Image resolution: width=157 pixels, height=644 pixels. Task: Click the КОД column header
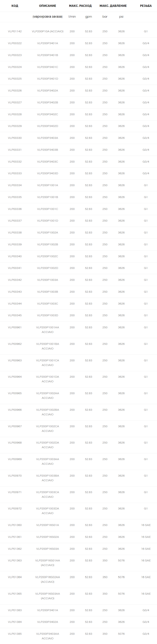[15, 6]
